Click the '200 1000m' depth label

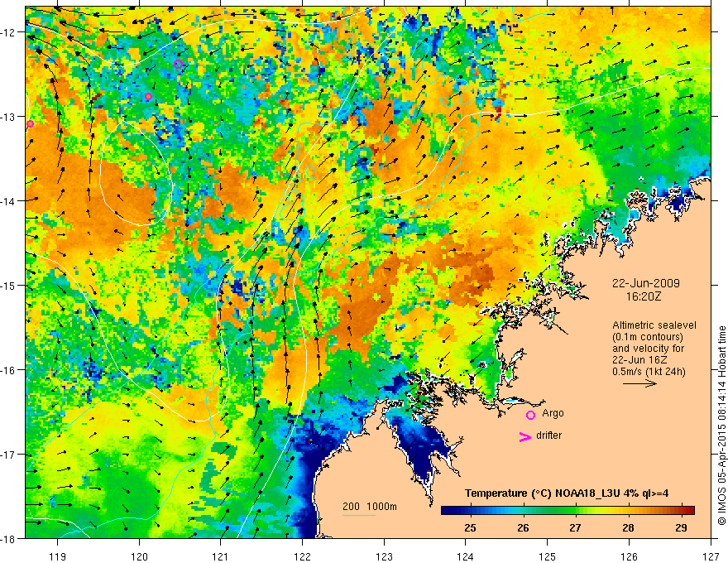pos(370,507)
